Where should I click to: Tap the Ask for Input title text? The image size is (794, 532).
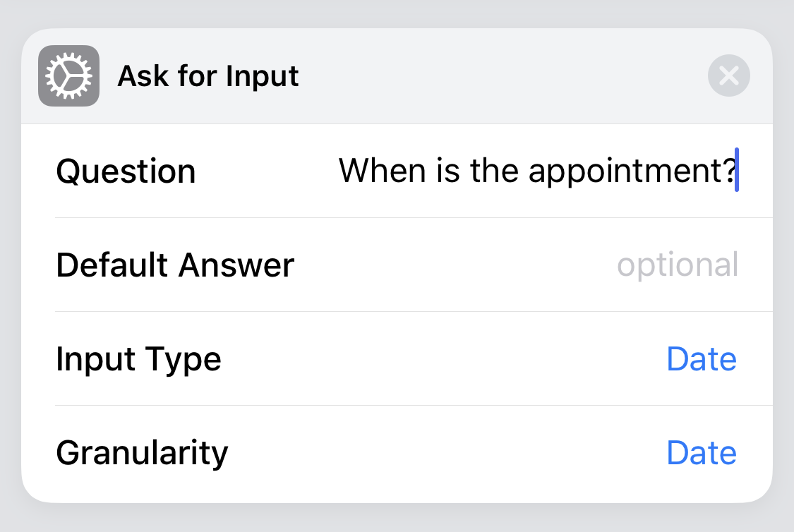coord(208,75)
